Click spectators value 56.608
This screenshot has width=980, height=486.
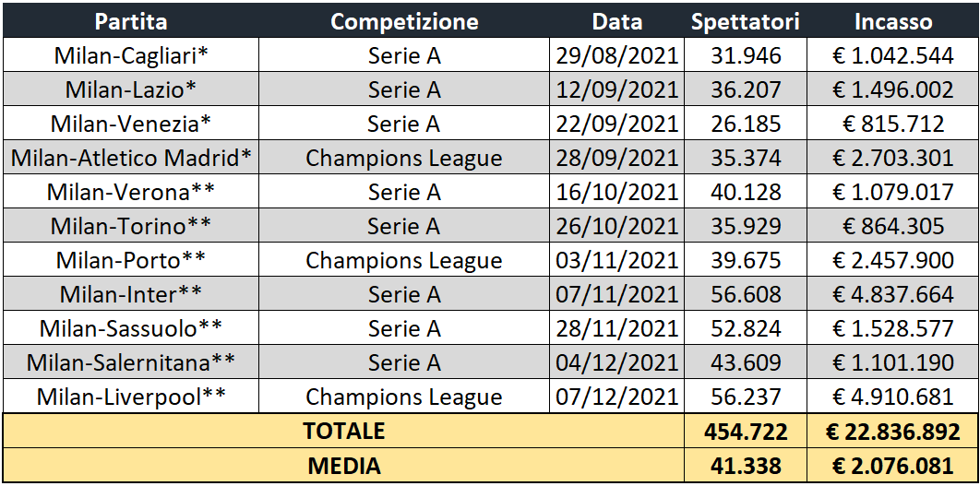[746, 294]
